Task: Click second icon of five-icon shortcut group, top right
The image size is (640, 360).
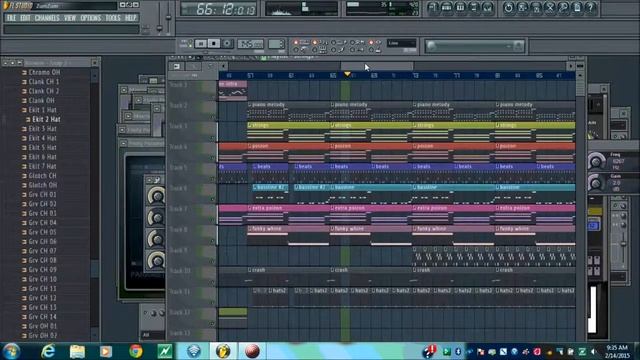Action: 447,8
